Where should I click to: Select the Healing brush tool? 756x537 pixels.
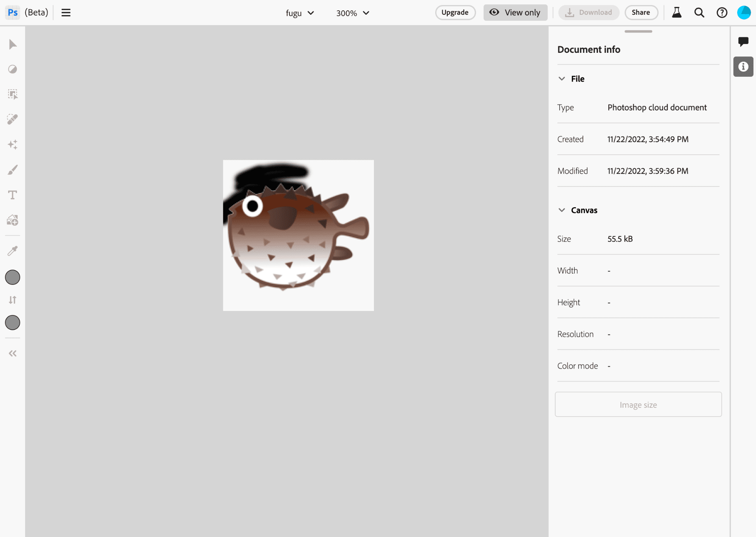13,120
